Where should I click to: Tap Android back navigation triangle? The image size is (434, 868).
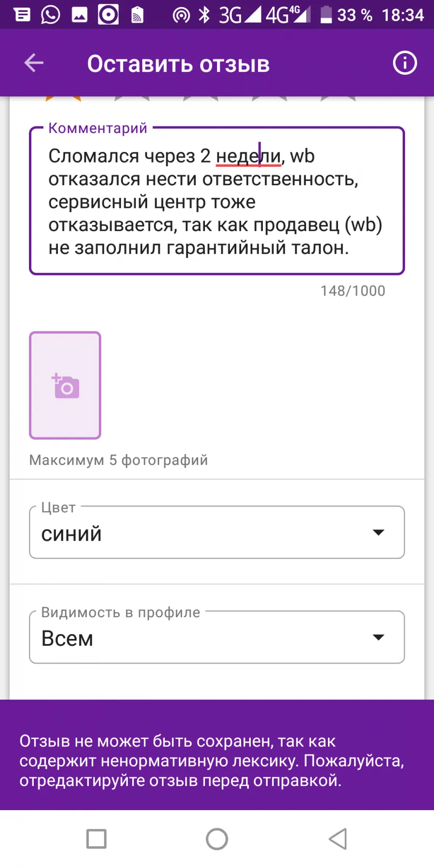[x=338, y=839]
